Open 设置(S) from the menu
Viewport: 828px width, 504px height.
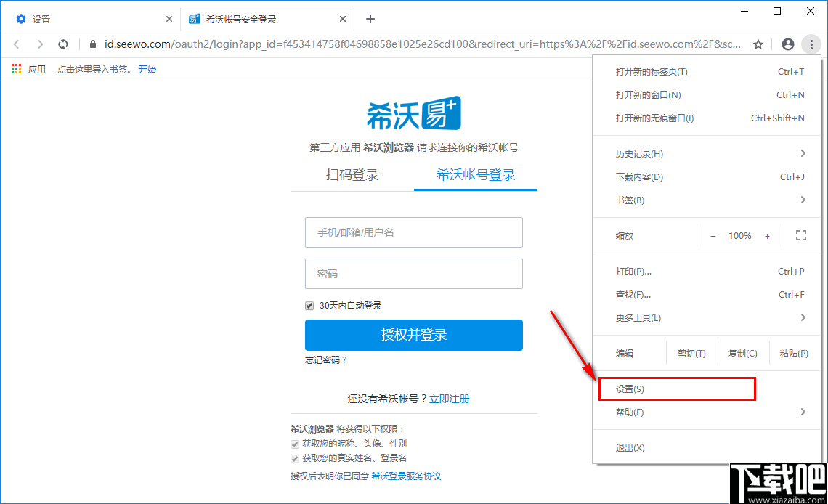(707, 389)
